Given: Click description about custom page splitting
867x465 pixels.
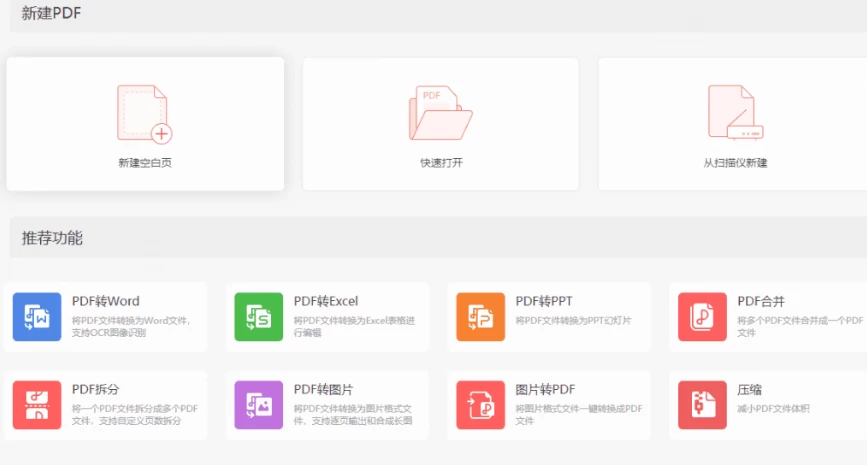Looking at the screenshot, I should [135, 414].
